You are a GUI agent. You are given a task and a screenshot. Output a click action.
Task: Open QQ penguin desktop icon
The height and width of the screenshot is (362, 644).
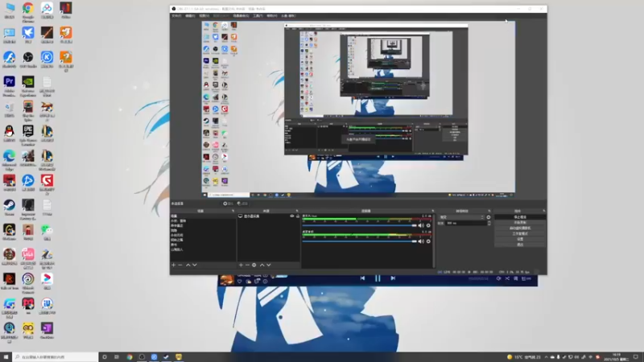[9, 134]
